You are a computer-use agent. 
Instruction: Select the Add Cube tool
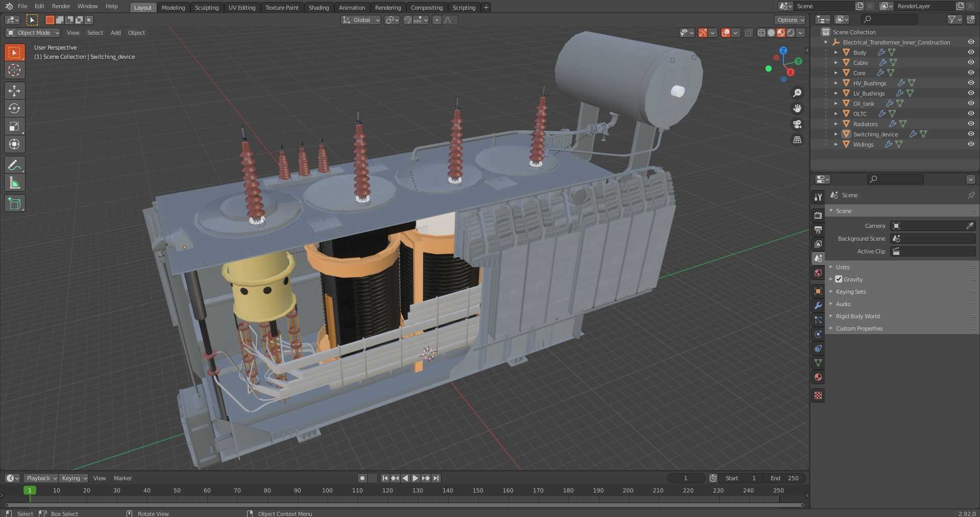tap(14, 203)
